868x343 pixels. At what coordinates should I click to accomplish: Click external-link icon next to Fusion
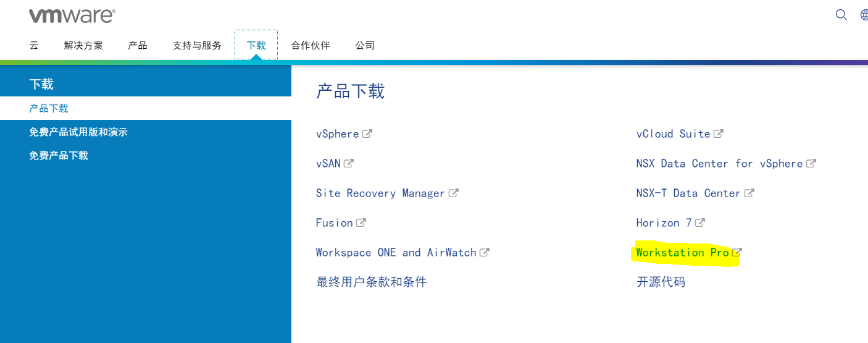[x=361, y=222]
